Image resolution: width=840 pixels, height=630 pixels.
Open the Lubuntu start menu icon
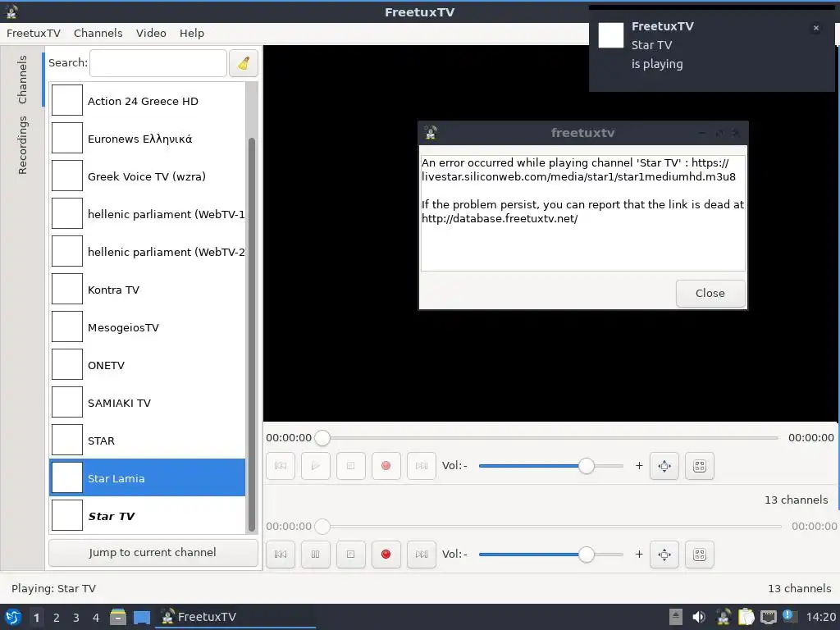tap(13, 617)
